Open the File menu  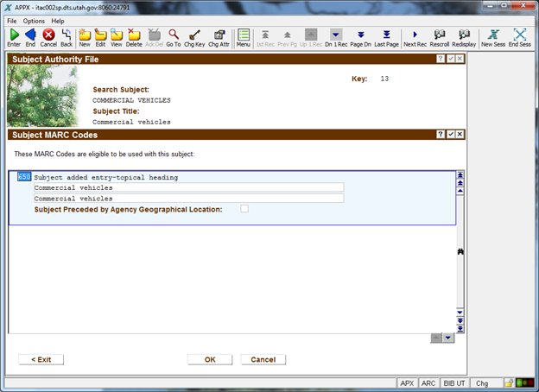[11, 20]
